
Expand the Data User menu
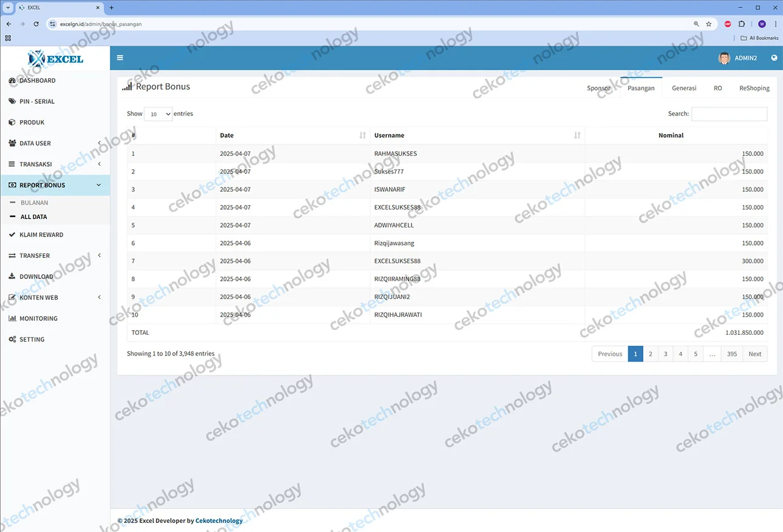coord(55,144)
